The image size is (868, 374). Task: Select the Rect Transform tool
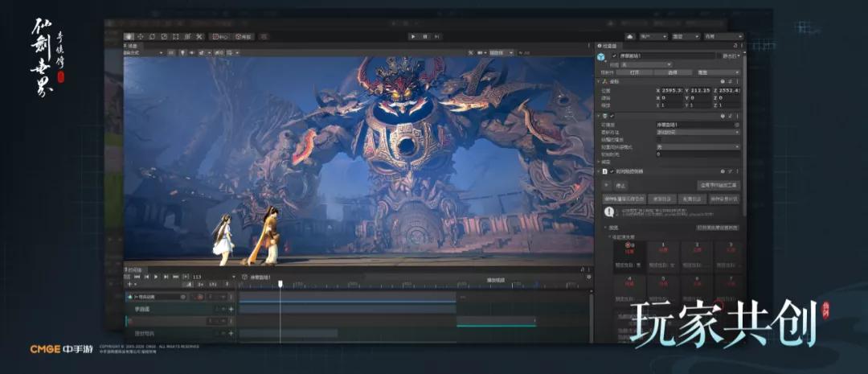[175, 36]
